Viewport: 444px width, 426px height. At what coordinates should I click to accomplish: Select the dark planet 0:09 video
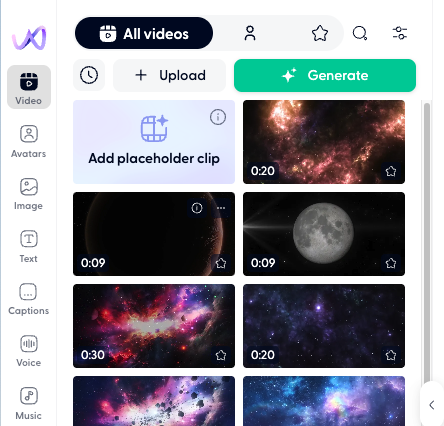point(154,234)
